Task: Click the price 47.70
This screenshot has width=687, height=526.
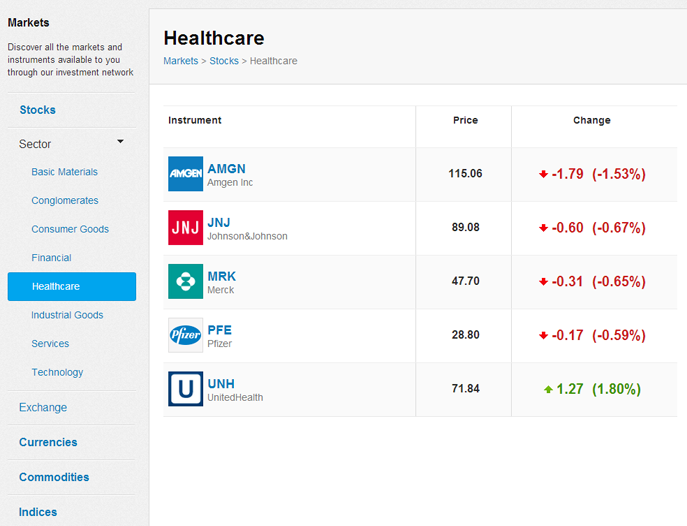Action: point(465,281)
